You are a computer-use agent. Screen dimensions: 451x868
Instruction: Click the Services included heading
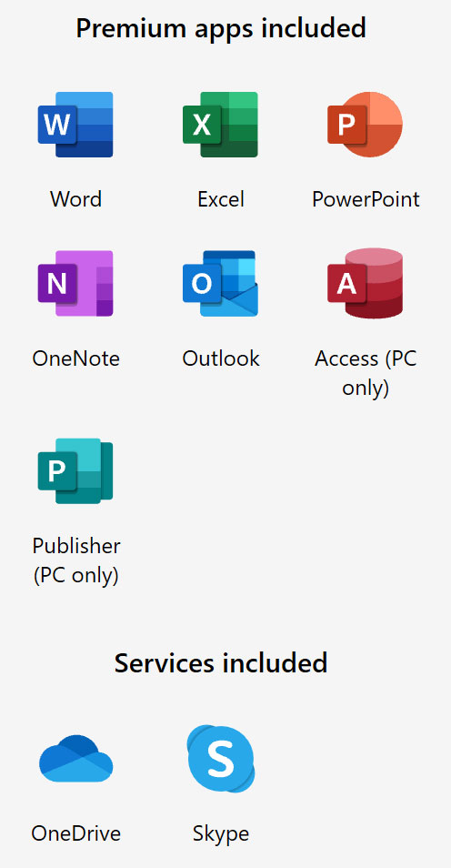click(x=221, y=662)
